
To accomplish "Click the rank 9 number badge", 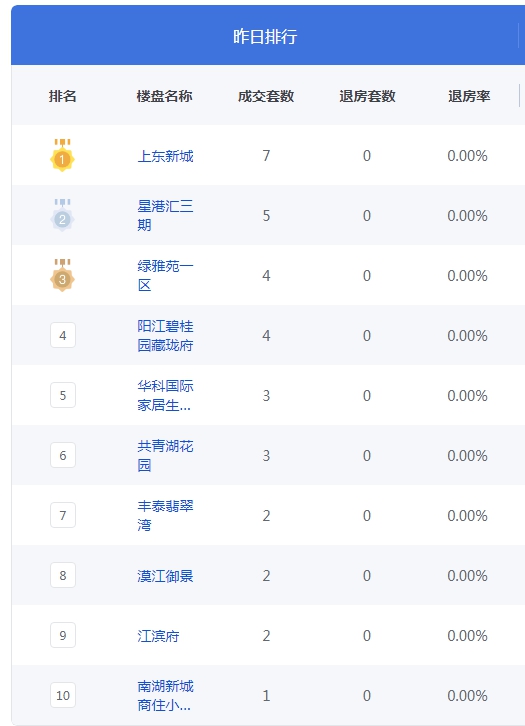I will tap(63, 635).
